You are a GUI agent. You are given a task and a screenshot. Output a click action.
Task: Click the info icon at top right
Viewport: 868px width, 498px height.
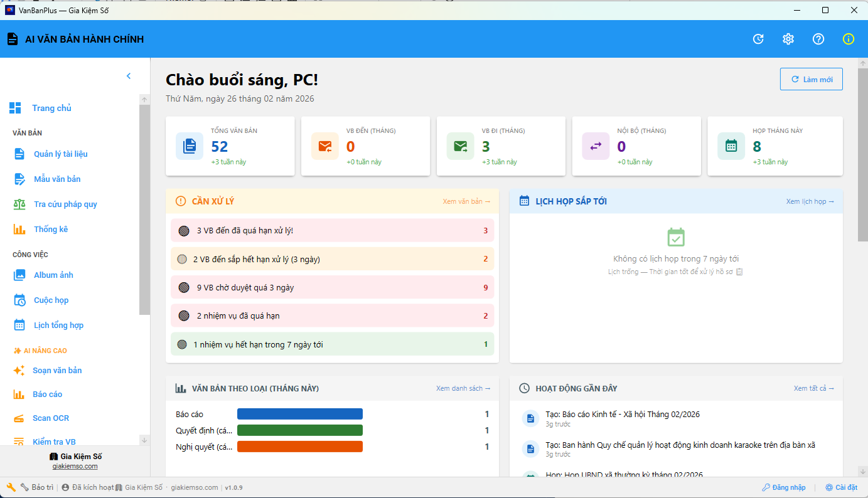pyautogui.click(x=848, y=38)
